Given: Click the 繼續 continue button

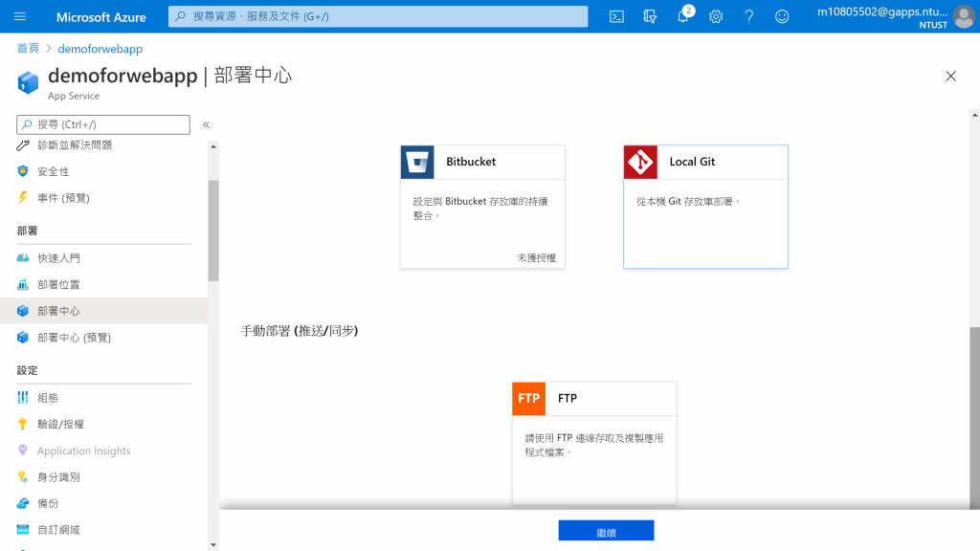Looking at the screenshot, I should (606, 531).
